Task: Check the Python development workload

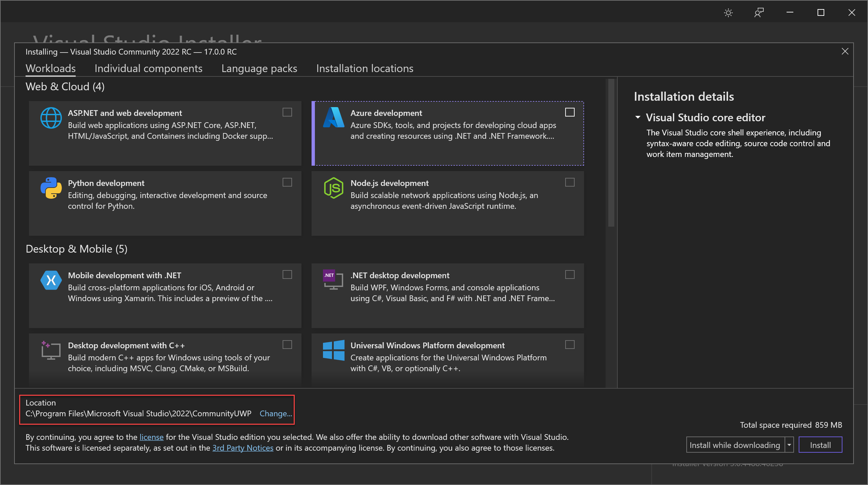Action: tap(287, 183)
